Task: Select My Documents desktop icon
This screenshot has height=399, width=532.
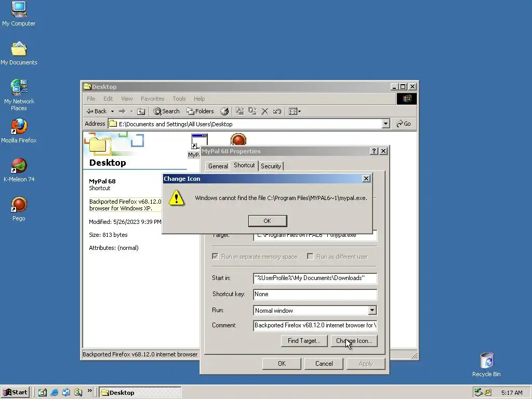Action: pos(19,54)
